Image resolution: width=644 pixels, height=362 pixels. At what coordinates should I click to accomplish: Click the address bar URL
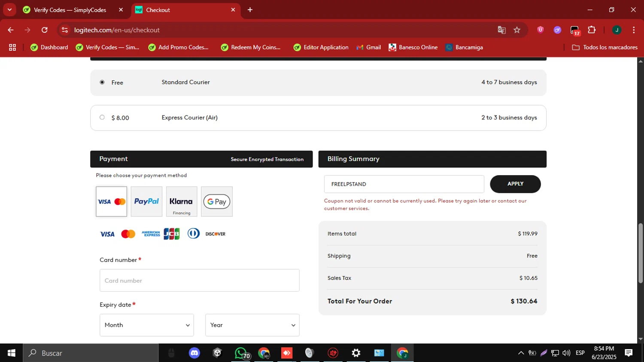[x=117, y=30]
